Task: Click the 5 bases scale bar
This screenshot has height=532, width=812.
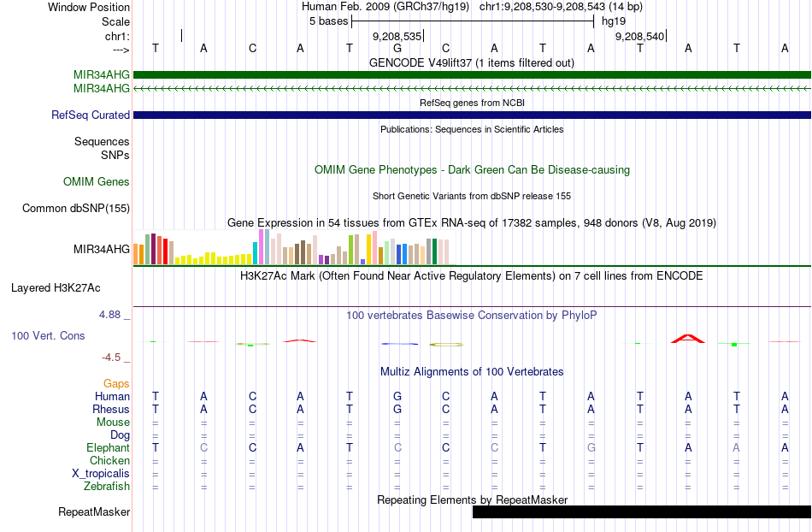Action: point(473,21)
